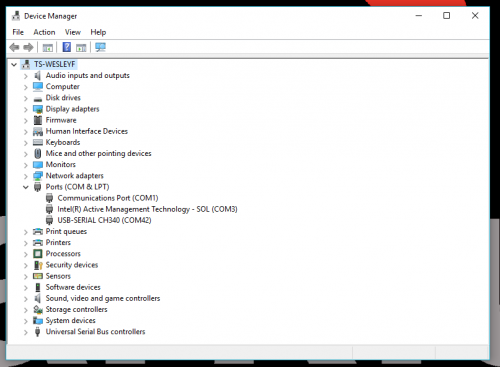Expand the Audio inputs and outputs category
This screenshot has width=500, height=367.
coord(26,76)
